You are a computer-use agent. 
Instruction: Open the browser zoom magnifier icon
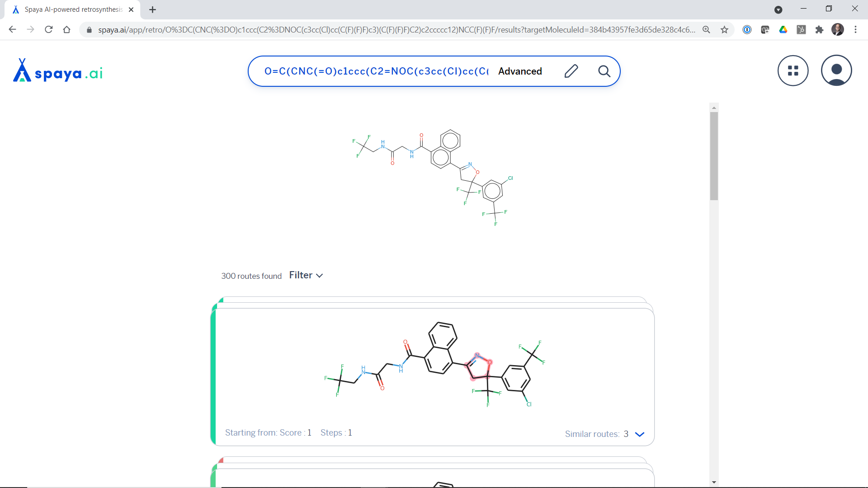(x=706, y=30)
